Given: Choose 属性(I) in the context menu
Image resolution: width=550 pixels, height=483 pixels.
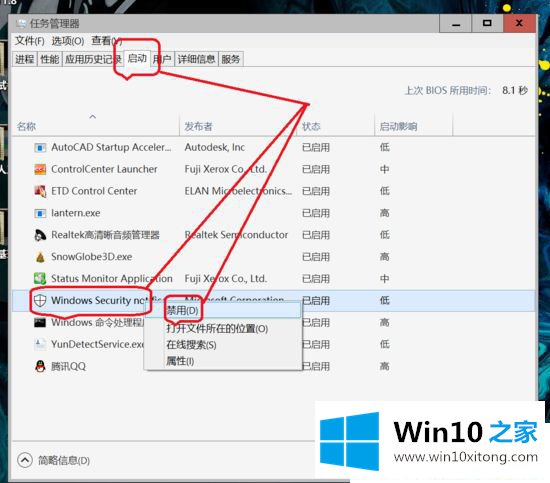Looking at the screenshot, I should click(180, 361).
